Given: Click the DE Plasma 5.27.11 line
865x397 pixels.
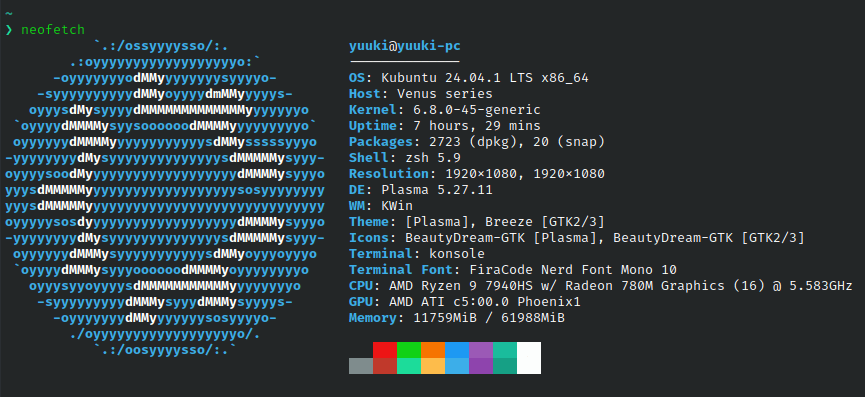Looking at the screenshot, I should [x=421, y=190].
